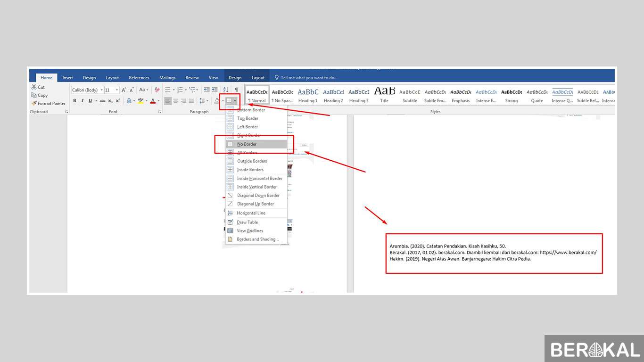Click the Copy icon in Clipboard
The image size is (644, 362).
pos(34,95)
